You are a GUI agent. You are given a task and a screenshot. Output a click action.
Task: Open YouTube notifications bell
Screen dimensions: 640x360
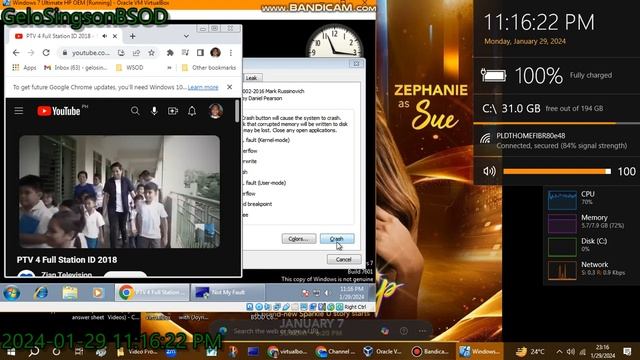pos(192,111)
